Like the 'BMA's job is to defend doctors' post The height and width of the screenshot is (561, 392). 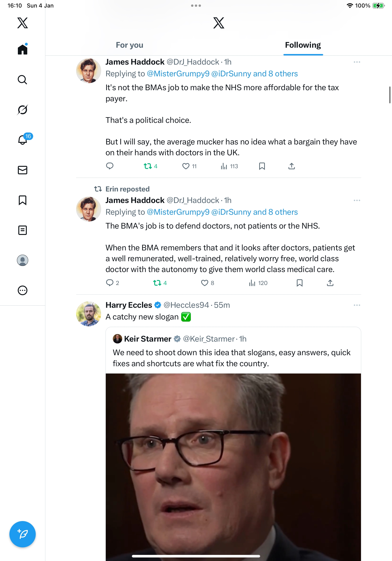tap(204, 283)
